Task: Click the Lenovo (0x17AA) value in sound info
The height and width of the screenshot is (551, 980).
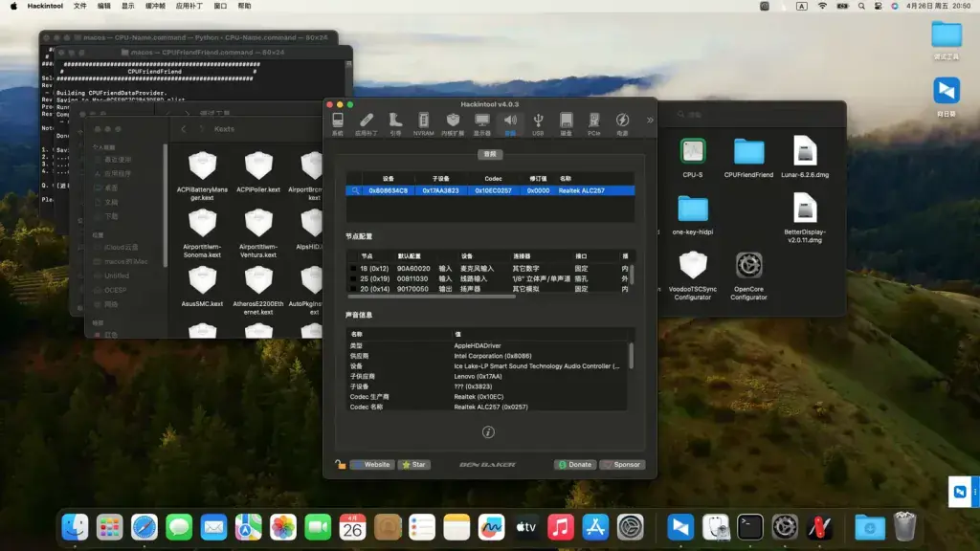Action: tap(479, 376)
